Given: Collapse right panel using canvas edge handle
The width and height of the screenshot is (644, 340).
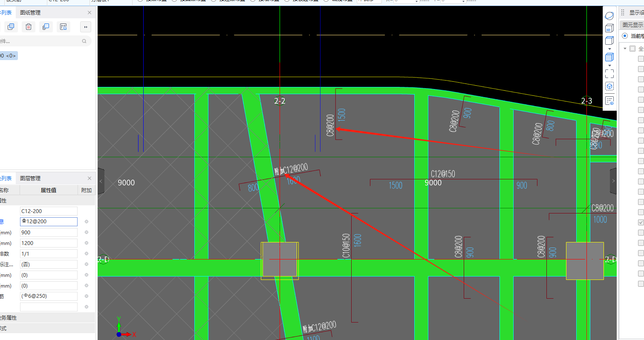Looking at the screenshot, I should (613, 181).
